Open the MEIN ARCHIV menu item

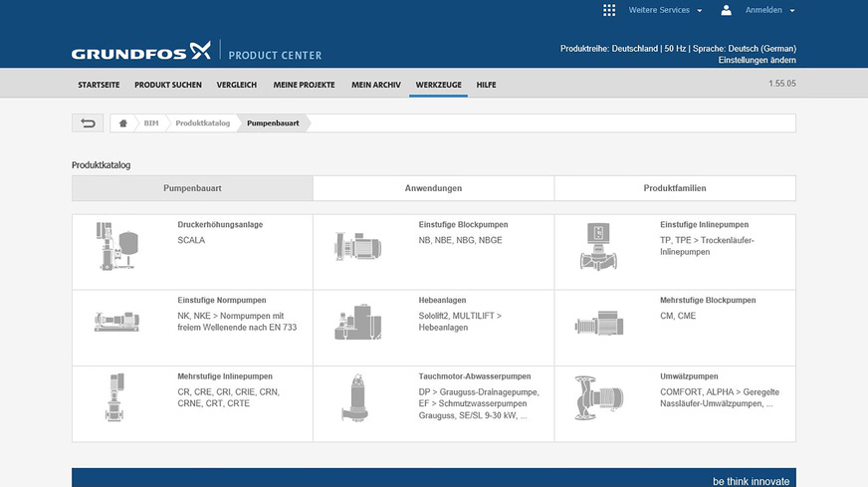tap(376, 85)
